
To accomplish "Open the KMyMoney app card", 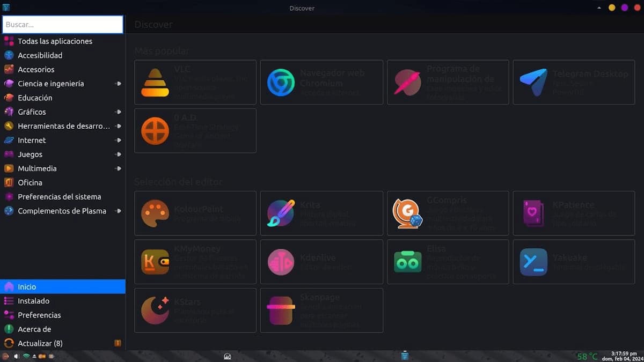I will coord(195,262).
